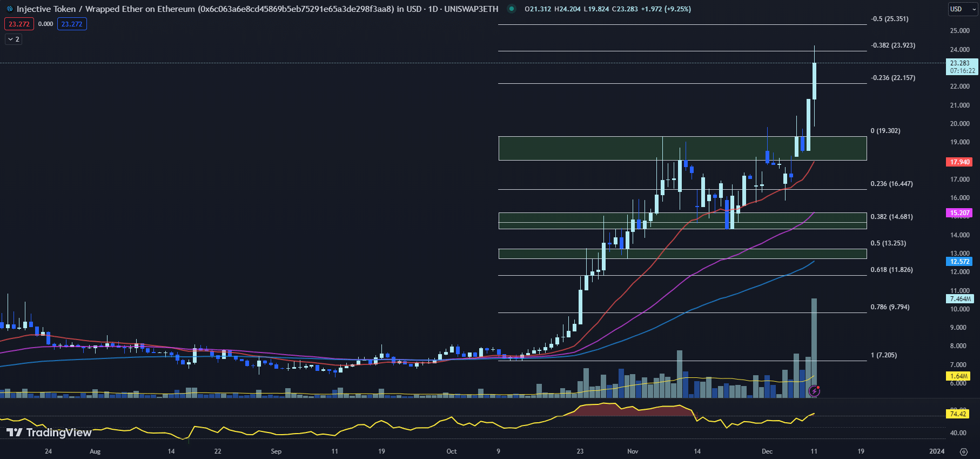The height and width of the screenshot is (459, 980).
Task: Click the Injective token symbol logo
Action: coord(9,9)
